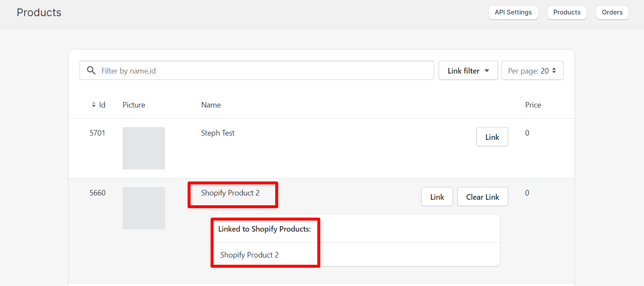Click Link button for Steph Test
Image resolution: width=644 pixels, height=286 pixels.
pos(492,137)
